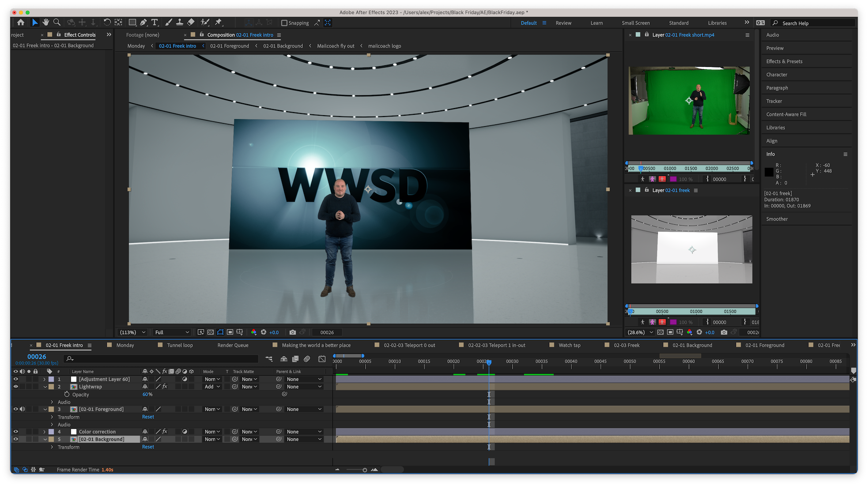
Task: Switch to the Learn workspace
Action: pyautogui.click(x=596, y=23)
